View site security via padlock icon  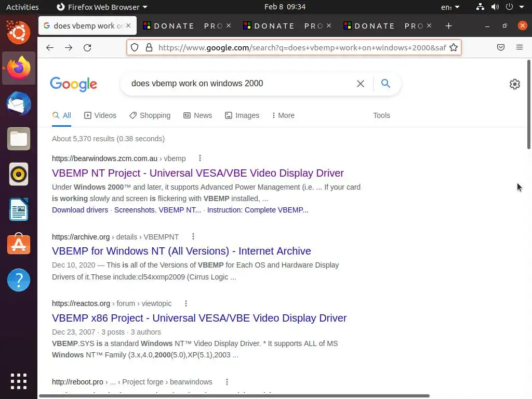point(149,47)
